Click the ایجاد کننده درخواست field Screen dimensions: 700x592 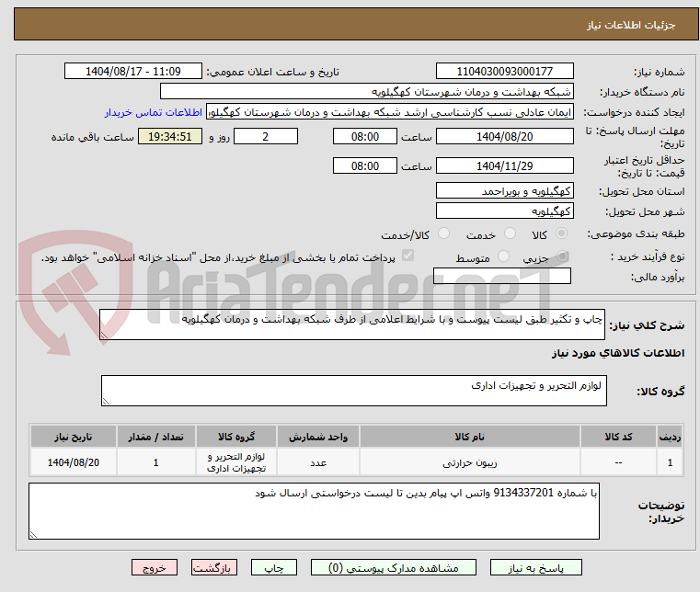pyautogui.click(x=390, y=112)
